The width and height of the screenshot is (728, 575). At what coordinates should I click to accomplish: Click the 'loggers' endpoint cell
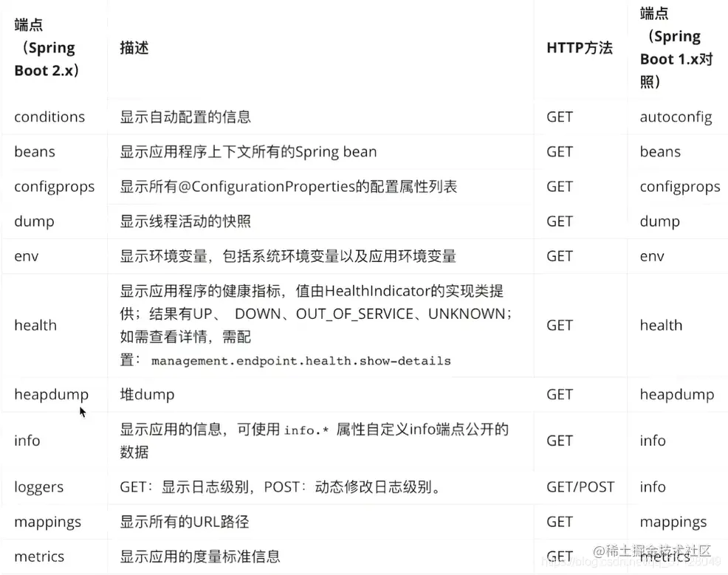[x=39, y=487]
